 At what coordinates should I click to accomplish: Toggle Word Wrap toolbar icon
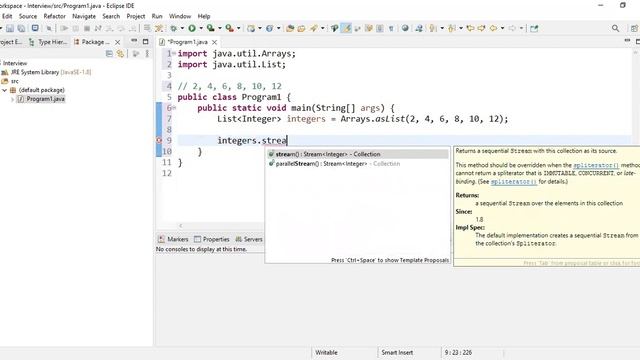pos(369,28)
